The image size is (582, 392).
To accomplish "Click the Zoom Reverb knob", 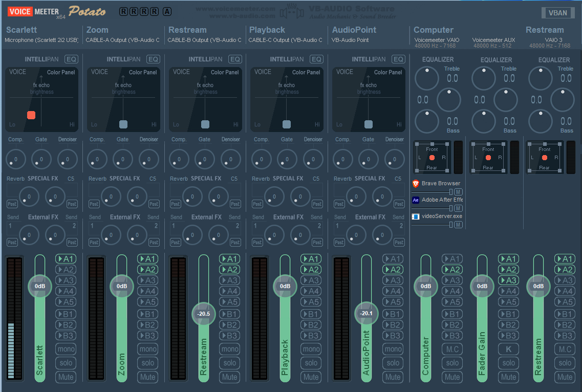I will [x=111, y=197].
